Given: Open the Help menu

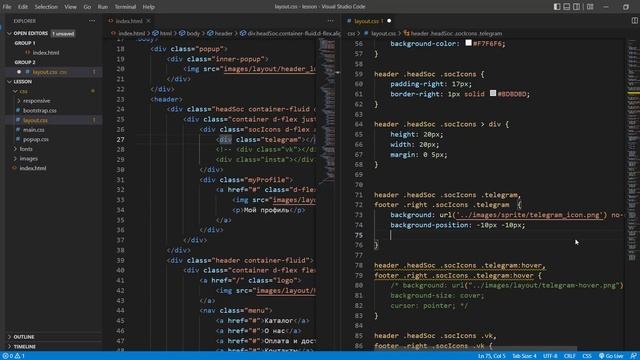Looking at the screenshot, I should [x=149, y=7].
